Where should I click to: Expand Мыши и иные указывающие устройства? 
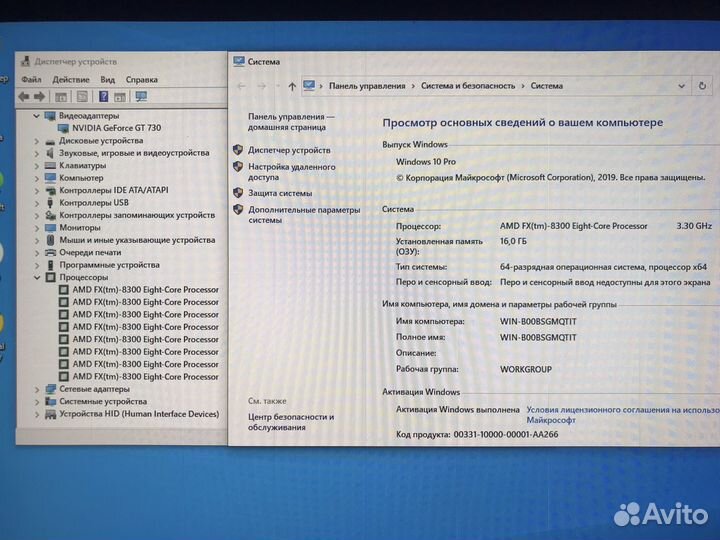pyautogui.click(x=37, y=240)
